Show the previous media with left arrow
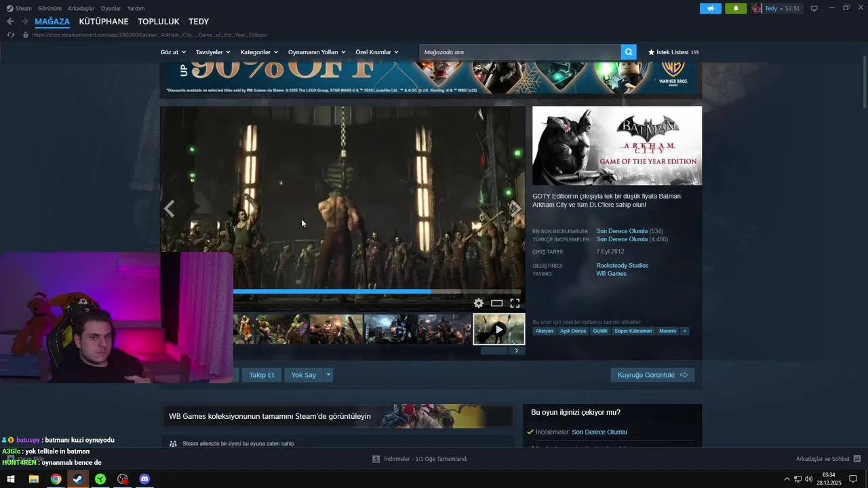This screenshot has width=868, height=488. pos(170,209)
